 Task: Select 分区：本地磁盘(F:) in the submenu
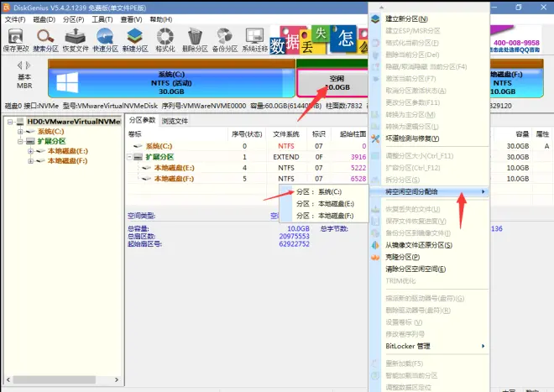point(324,216)
